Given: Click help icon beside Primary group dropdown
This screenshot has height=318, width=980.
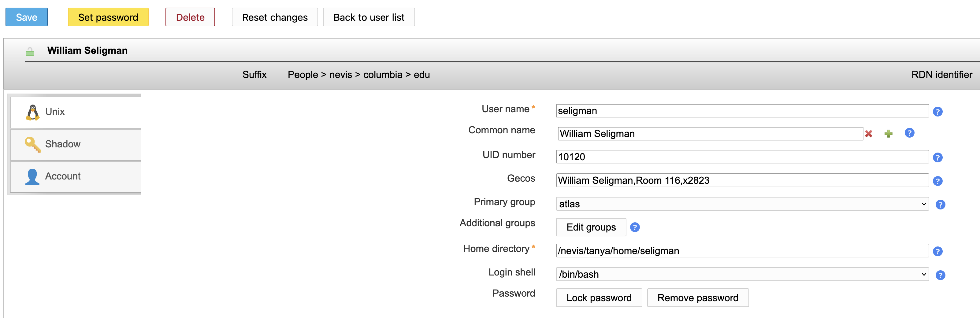Looking at the screenshot, I should tap(940, 205).
